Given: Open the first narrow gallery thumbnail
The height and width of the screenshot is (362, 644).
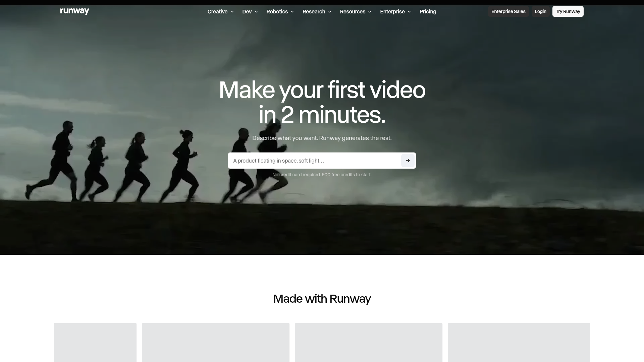Looking at the screenshot, I should pos(95,343).
